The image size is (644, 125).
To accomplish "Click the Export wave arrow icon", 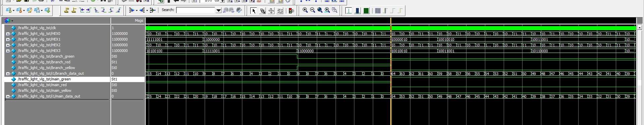I will 47,10.
